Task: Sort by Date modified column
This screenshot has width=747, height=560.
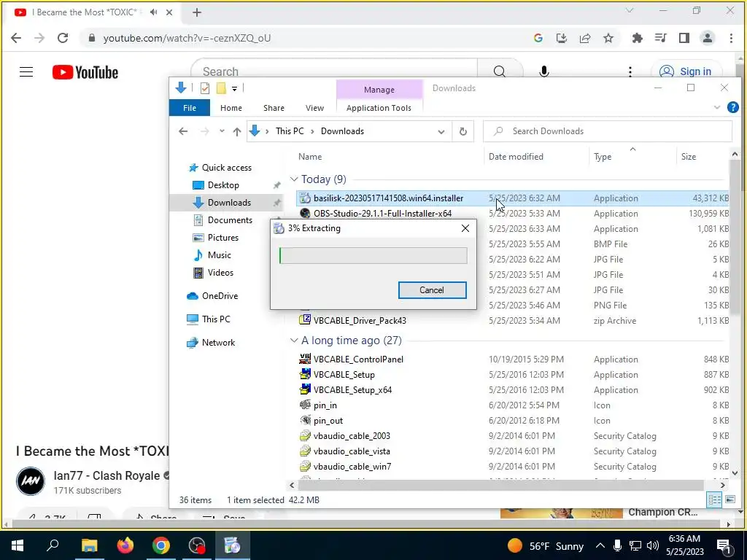Action: point(516,157)
